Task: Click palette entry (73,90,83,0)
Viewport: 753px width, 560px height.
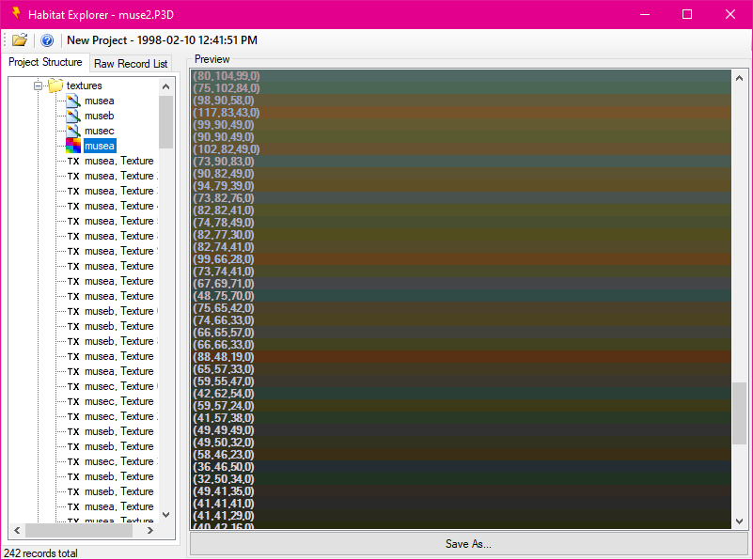Action: [x=461, y=162]
